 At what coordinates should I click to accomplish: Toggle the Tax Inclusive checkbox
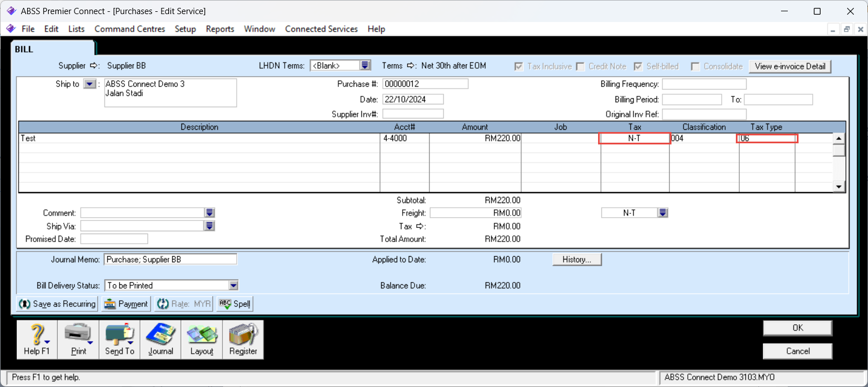(518, 67)
